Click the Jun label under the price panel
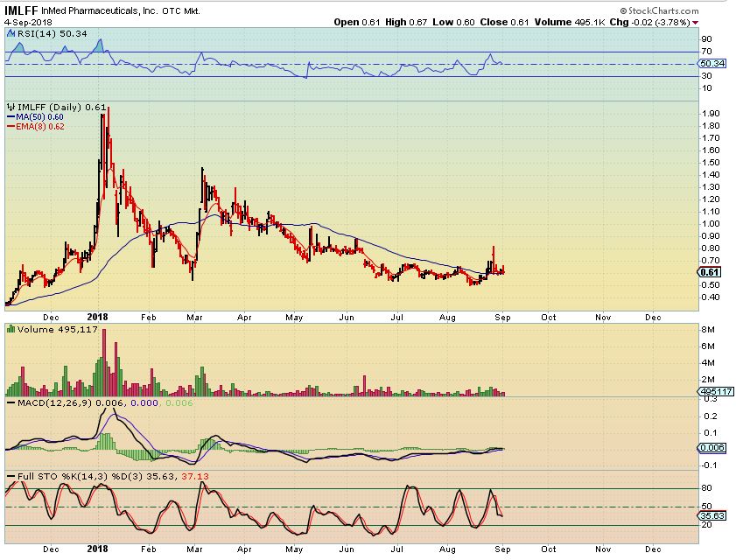The width and height of the screenshot is (736, 560). [347, 318]
